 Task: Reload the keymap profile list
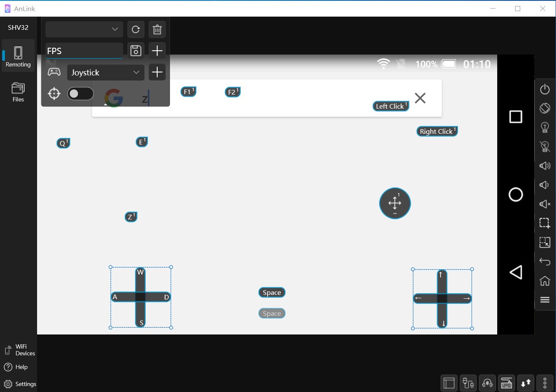click(136, 29)
